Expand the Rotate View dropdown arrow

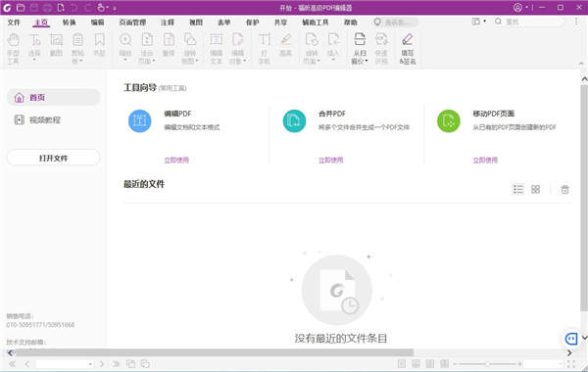coord(197,61)
